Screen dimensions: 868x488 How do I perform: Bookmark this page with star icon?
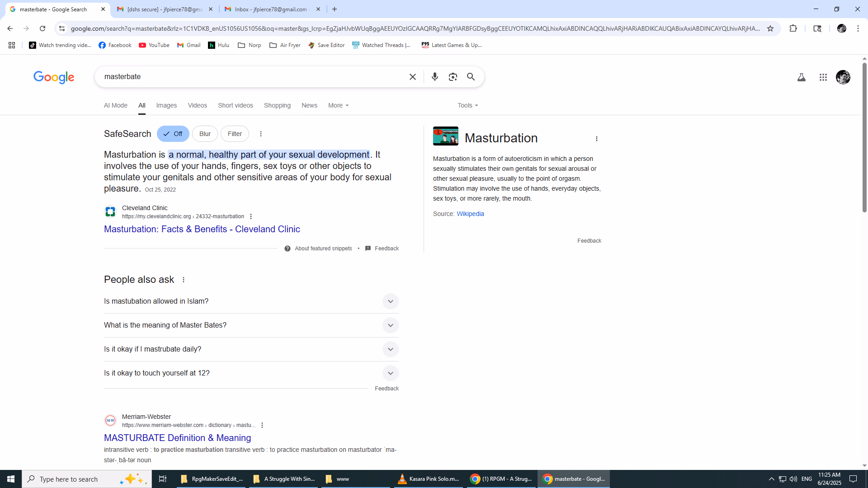pyautogui.click(x=770, y=28)
